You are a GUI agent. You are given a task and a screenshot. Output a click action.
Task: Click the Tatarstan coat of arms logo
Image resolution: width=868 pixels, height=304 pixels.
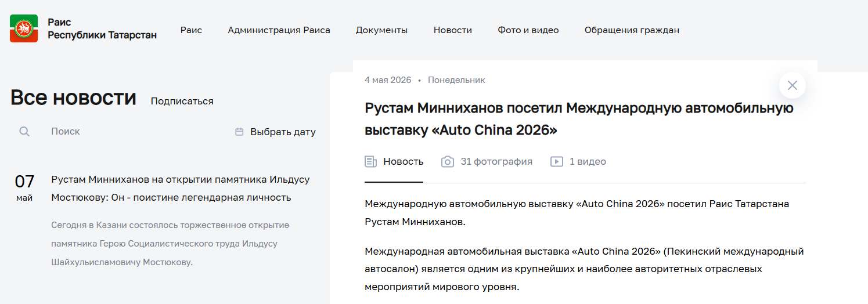24,28
